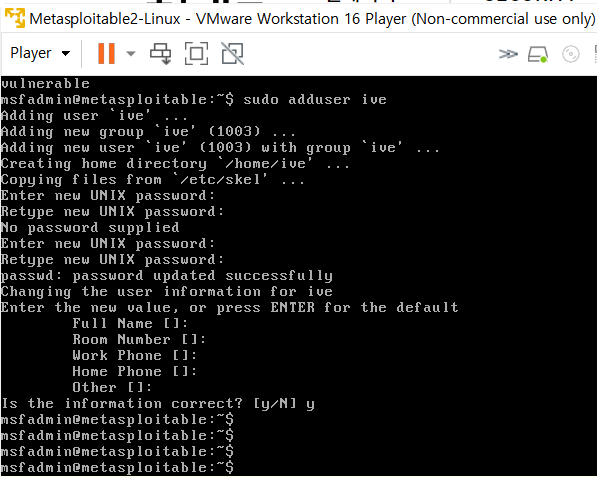Click the VMware Player title bar icon
Viewport: 597px width, 477px height.
[15, 18]
